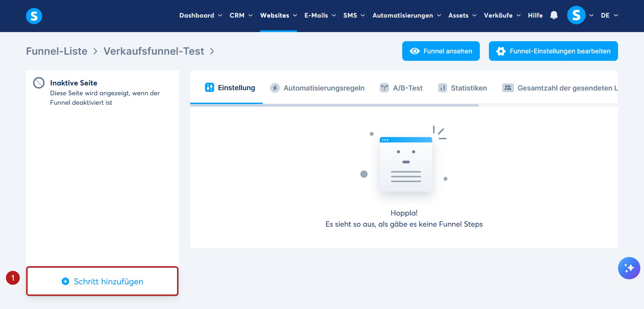Click the systeme.io logo in header
The width and height of the screenshot is (644, 309).
pyautogui.click(x=34, y=16)
